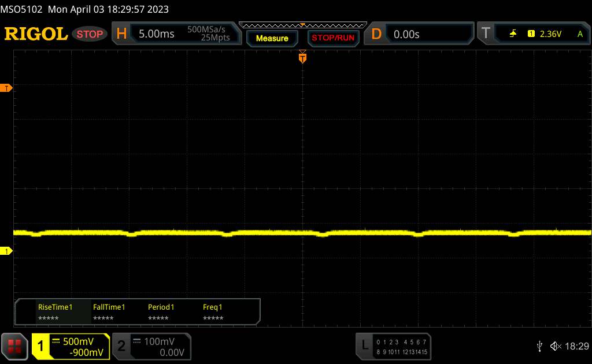Toggle the muted speaker icon
The height and width of the screenshot is (364, 592).
click(x=556, y=346)
